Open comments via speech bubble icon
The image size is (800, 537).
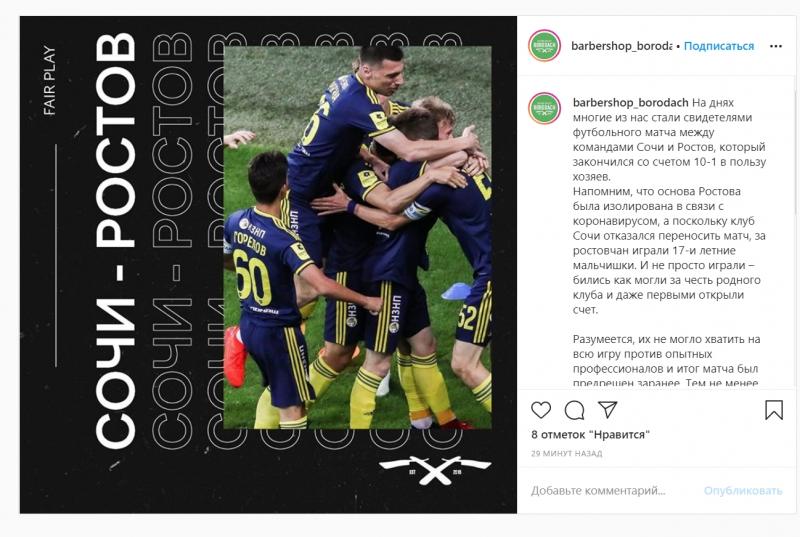click(x=574, y=410)
